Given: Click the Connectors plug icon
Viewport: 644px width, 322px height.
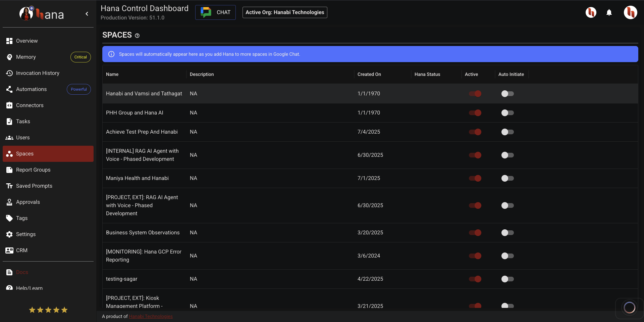Looking at the screenshot, I should coord(9,105).
